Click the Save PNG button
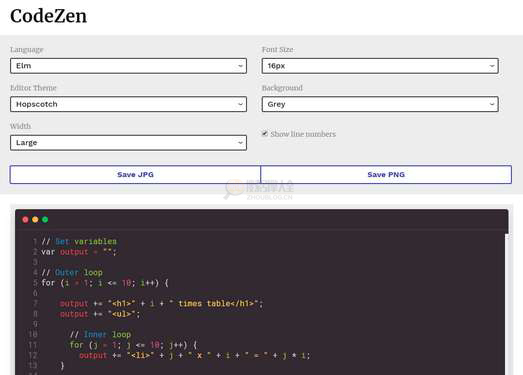 [386, 174]
